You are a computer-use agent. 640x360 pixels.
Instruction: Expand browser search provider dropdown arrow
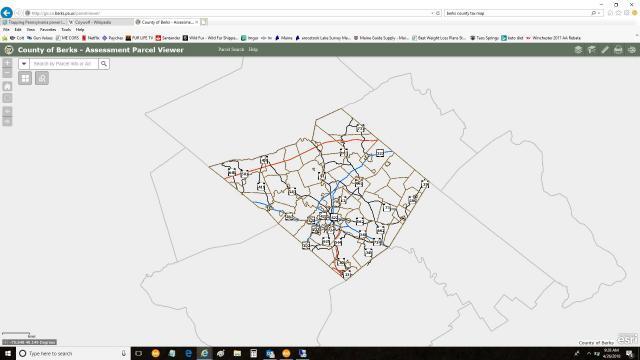599,13
